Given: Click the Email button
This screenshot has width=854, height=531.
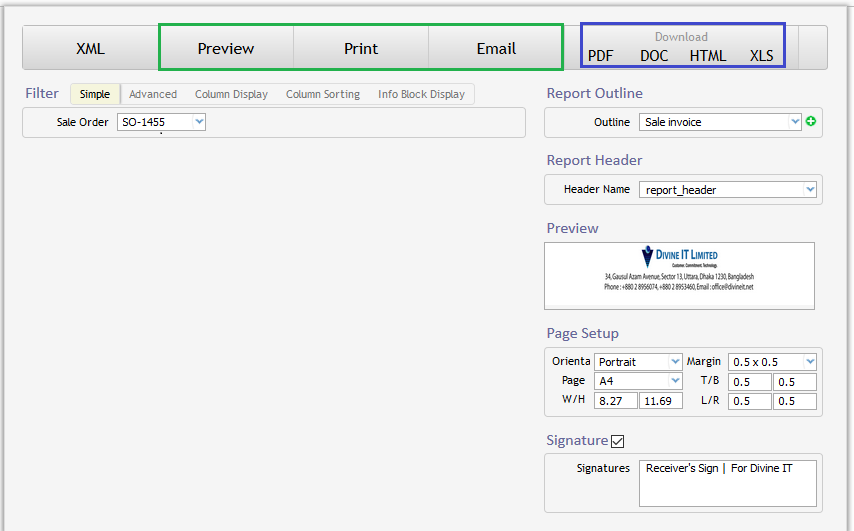Looking at the screenshot, I should point(496,48).
